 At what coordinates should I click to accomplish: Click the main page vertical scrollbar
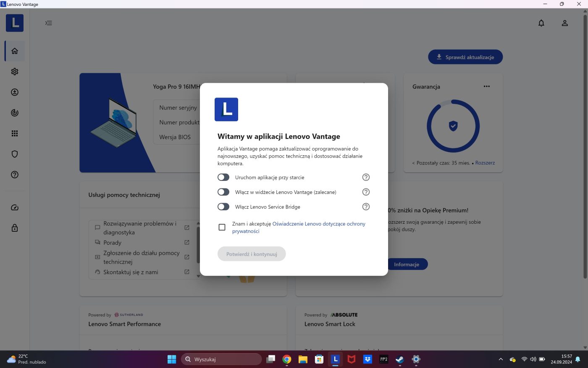click(x=585, y=146)
